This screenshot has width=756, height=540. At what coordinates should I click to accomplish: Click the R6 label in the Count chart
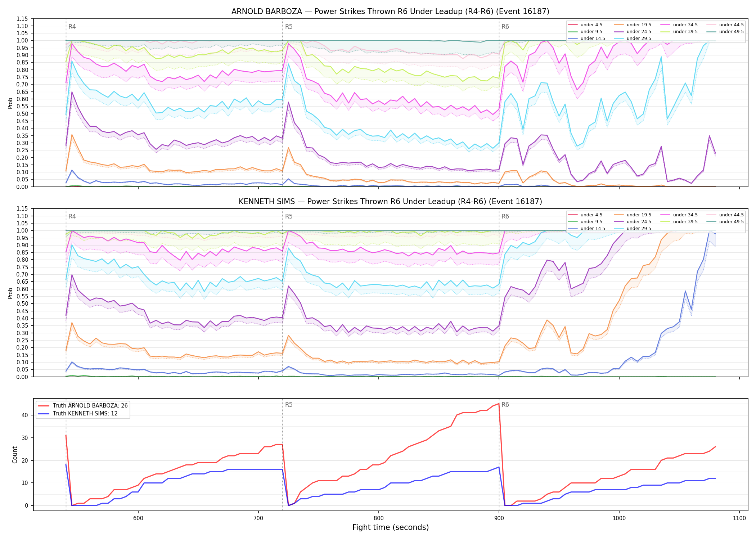click(505, 405)
